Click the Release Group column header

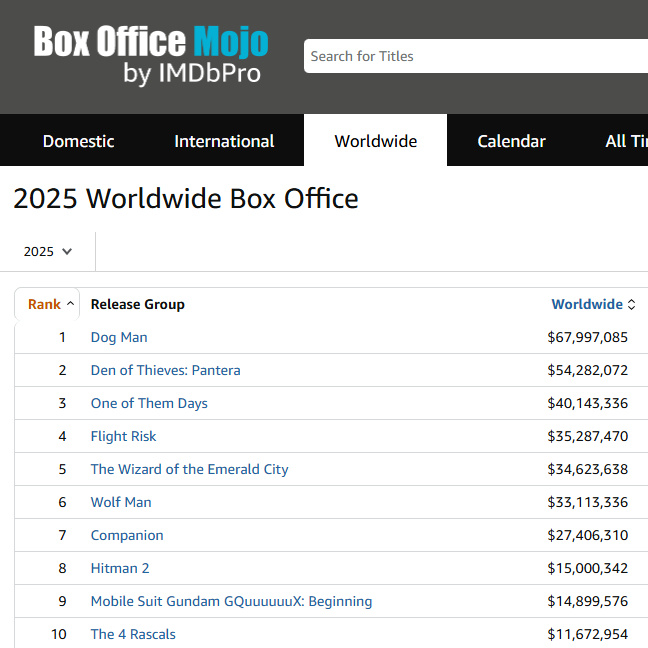pyautogui.click(x=137, y=304)
